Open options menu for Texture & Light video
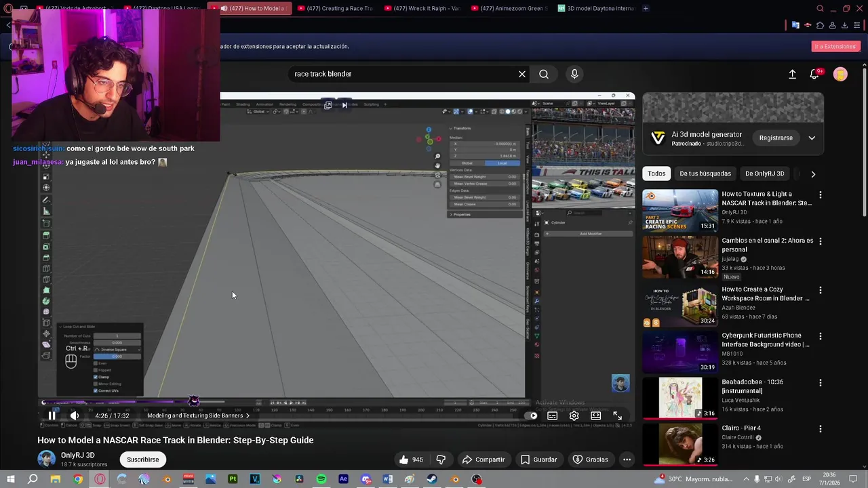This screenshot has height=488, width=868. click(820, 195)
